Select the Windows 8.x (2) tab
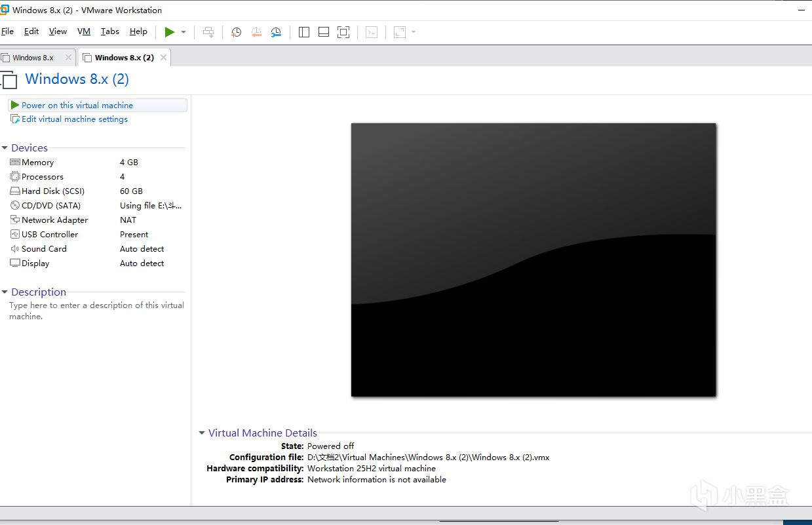812x525 pixels. (x=124, y=58)
